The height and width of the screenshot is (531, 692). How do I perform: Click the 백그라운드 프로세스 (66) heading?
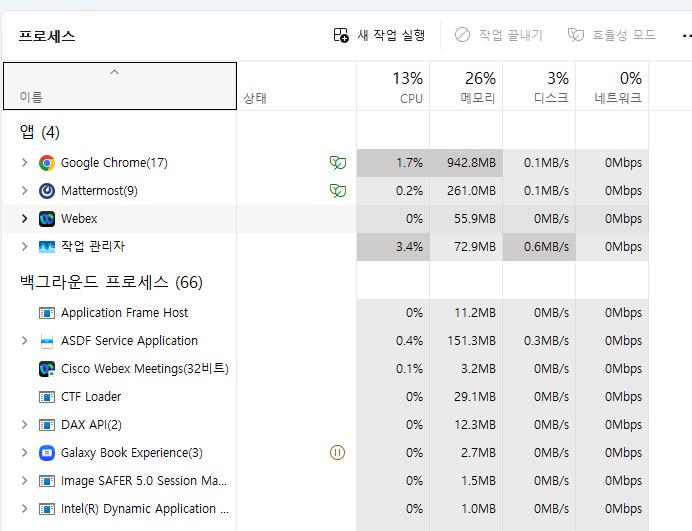click(x=111, y=282)
